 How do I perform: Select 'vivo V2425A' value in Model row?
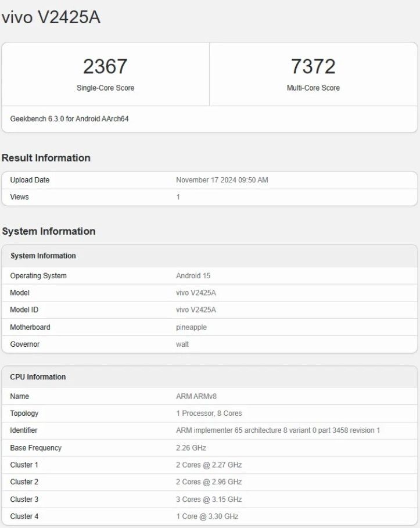click(196, 293)
